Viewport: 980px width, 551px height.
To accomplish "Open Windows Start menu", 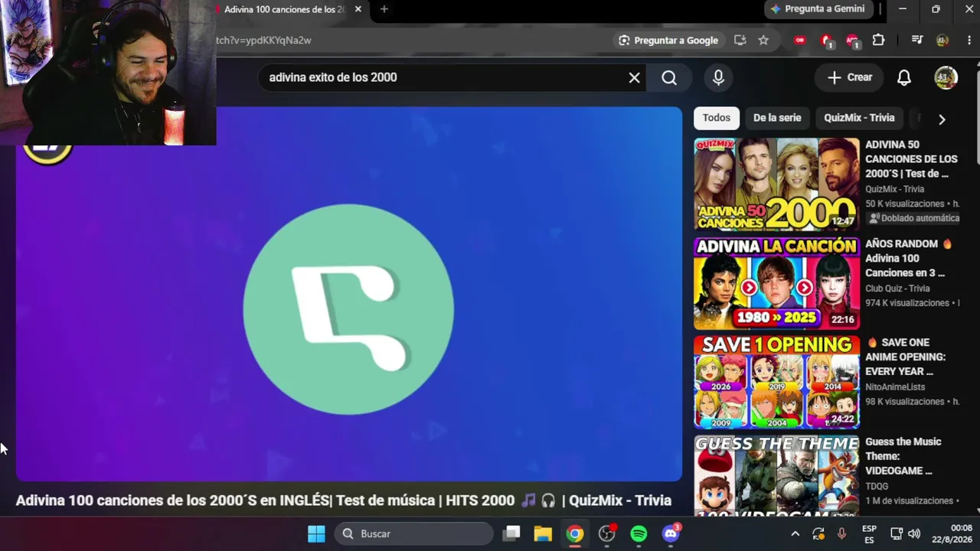I will coord(316,533).
